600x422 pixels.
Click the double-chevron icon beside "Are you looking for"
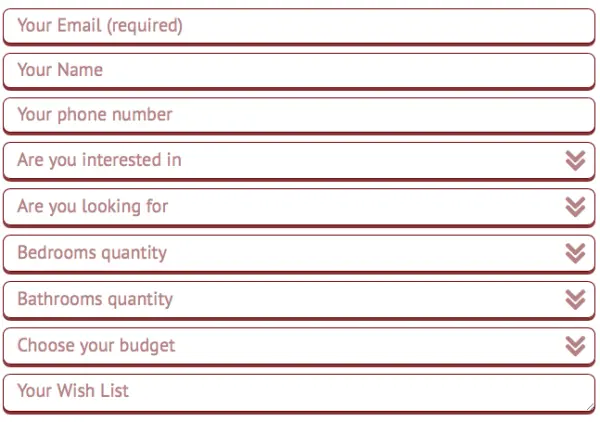pos(574,207)
